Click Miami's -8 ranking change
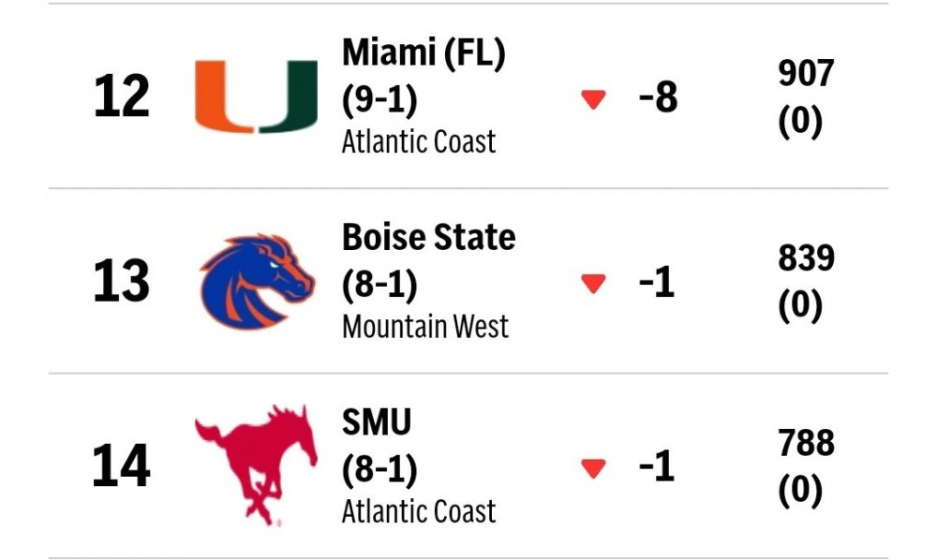 tap(658, 97)
